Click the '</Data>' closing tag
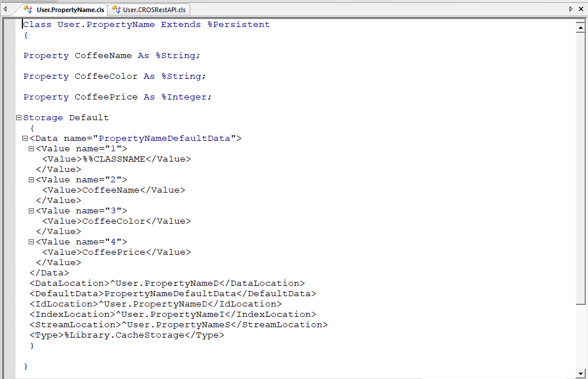Viewport: 588px width, 379px height. pos(49,273)
